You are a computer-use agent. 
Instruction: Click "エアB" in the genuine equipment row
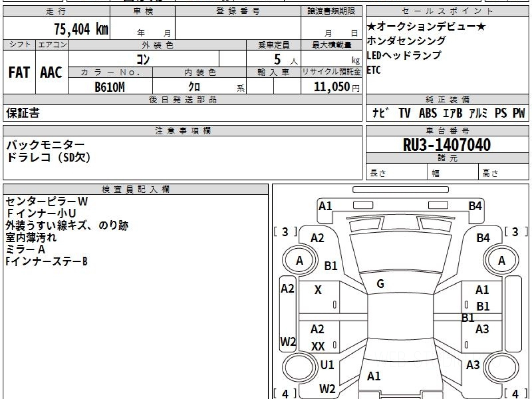click(x=452, y=113)
